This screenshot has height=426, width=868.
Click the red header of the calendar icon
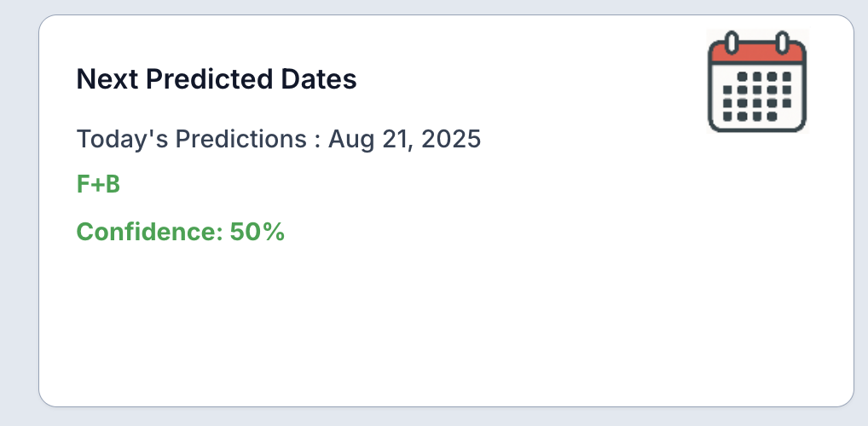tap(757, 53)
